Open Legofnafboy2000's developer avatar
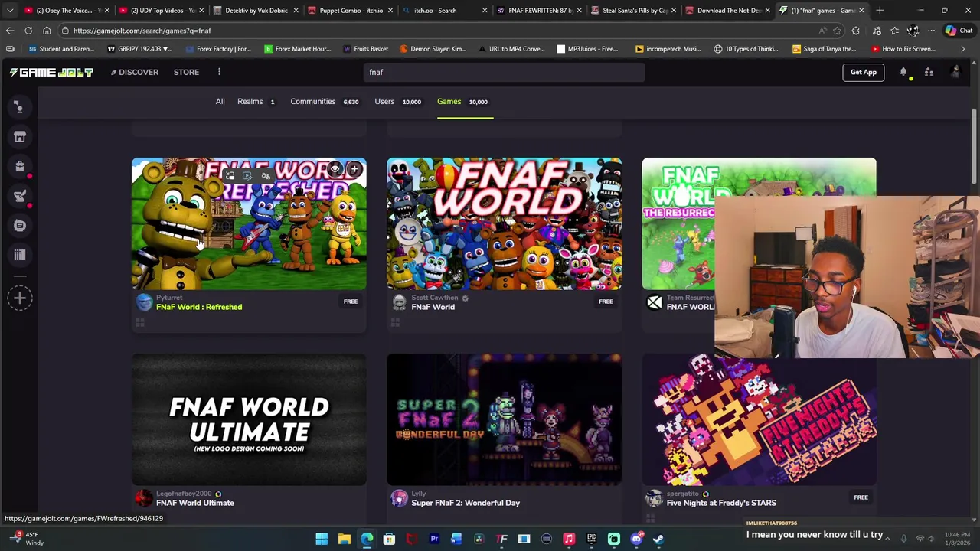The width and height of the screenshot is (980, 551). [144, 498]
